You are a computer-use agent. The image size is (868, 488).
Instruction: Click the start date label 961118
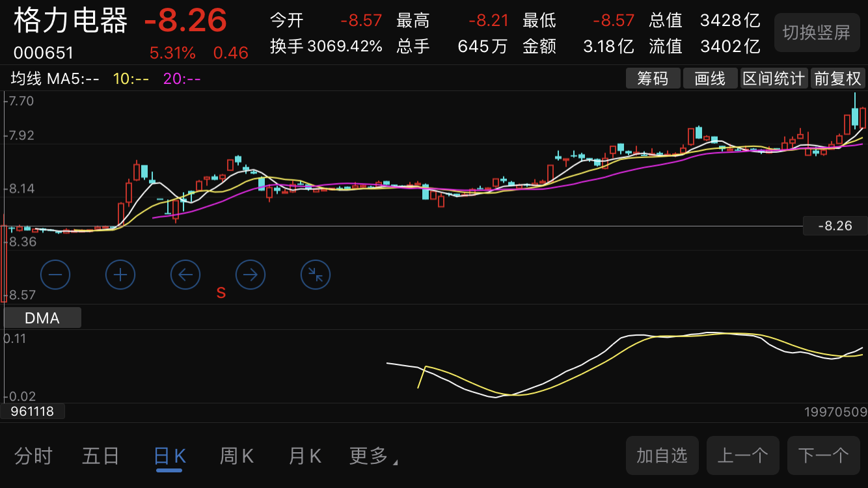[33, 411]
